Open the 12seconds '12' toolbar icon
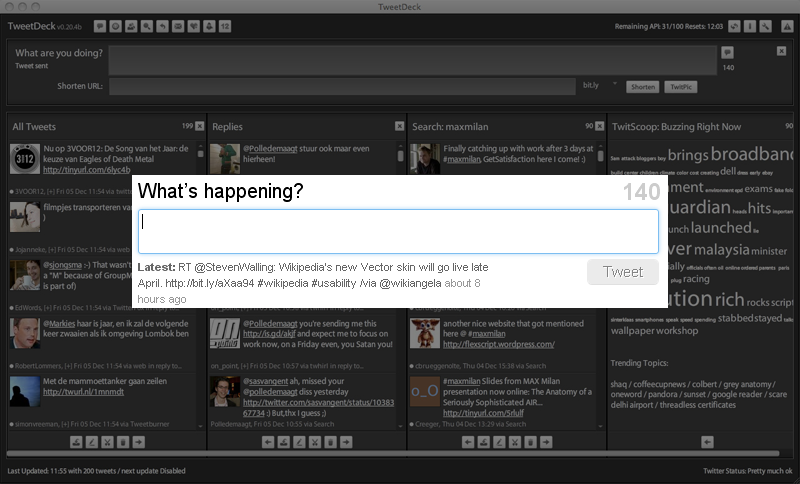 (225, 26)
